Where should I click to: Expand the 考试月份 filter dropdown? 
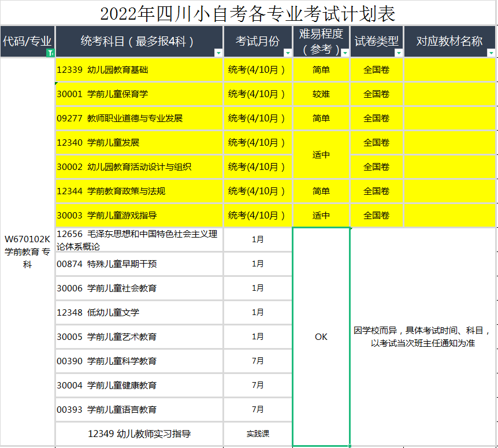point(288,53)
